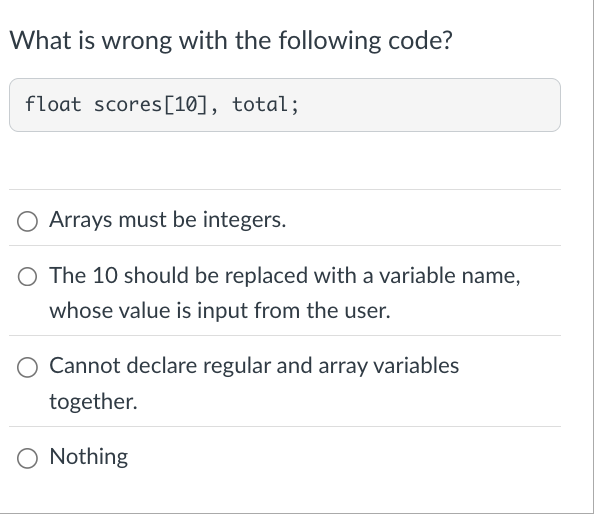Click "total;" in the code snippet

(265, 105)
